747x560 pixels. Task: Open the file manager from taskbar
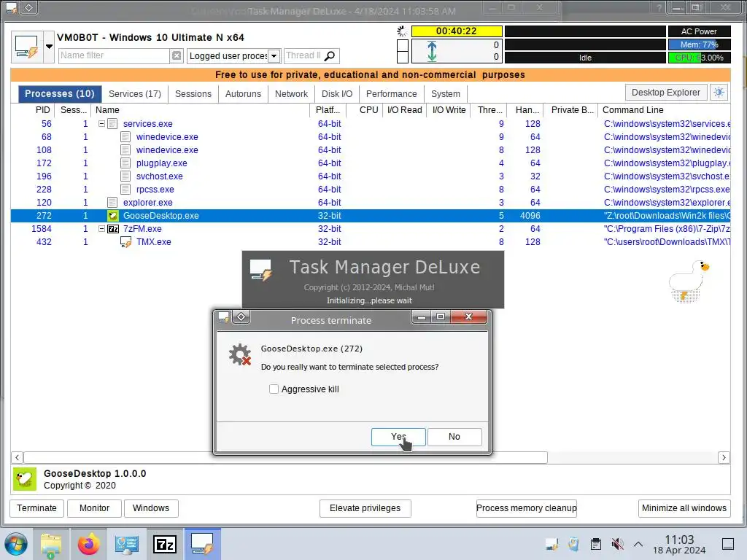pos(51,544)
